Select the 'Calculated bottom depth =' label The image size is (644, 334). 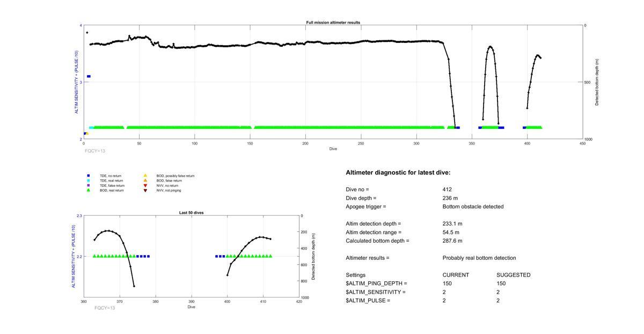[377, 241]
